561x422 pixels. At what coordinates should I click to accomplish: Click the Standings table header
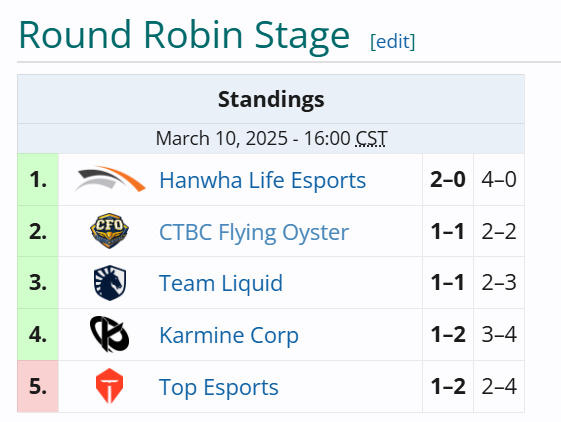click(271, 99)
